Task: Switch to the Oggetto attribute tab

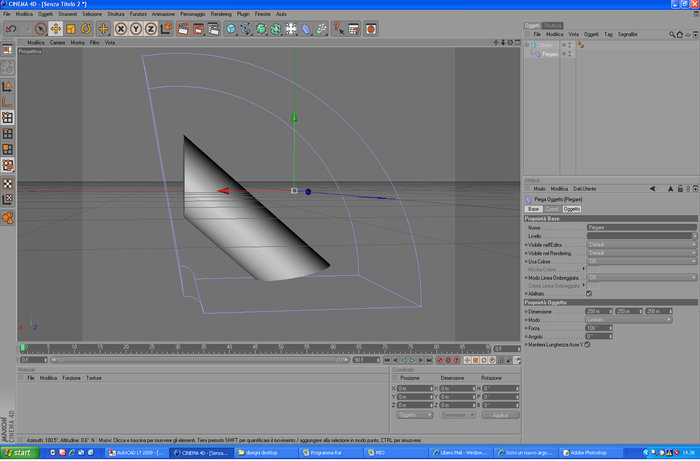Action: click(571, 209)
